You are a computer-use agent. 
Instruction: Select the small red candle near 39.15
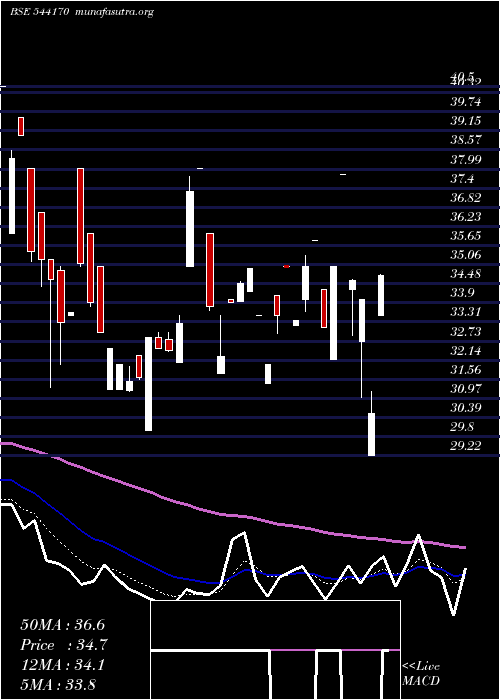coord(21,126)
